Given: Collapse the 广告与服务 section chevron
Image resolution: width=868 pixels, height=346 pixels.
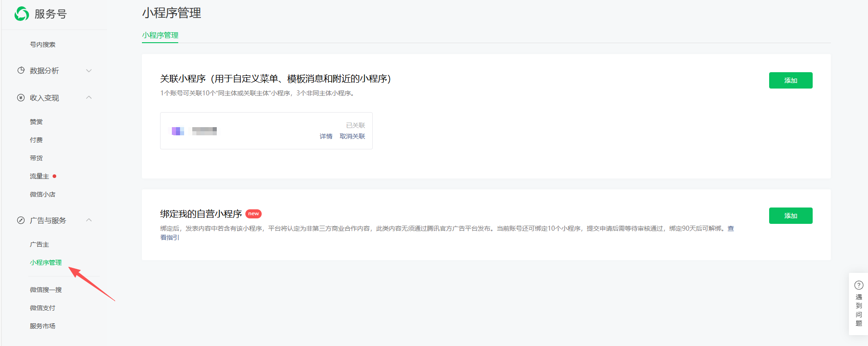Looking at the screenshot, I should [x=89, y=220].
